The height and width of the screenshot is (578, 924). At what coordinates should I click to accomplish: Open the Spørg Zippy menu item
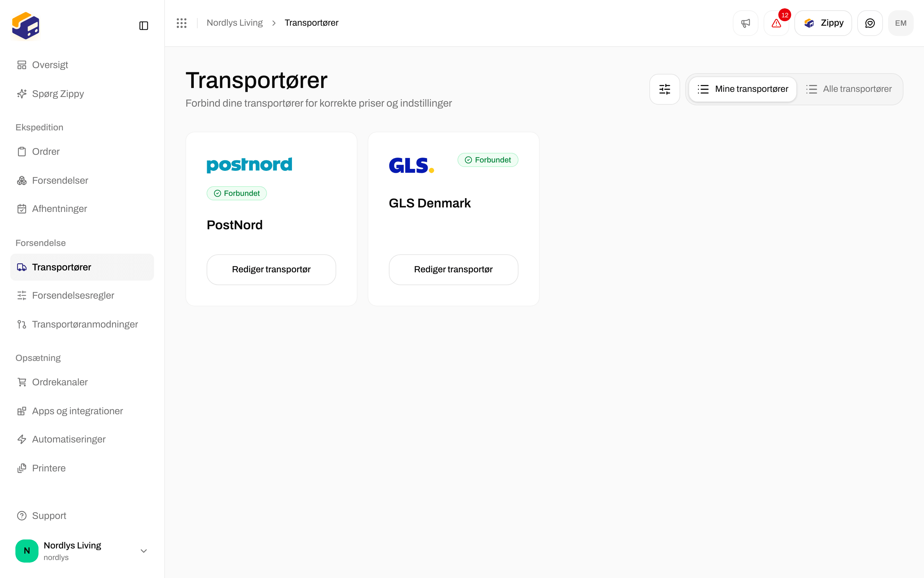(x=58, y=94)
